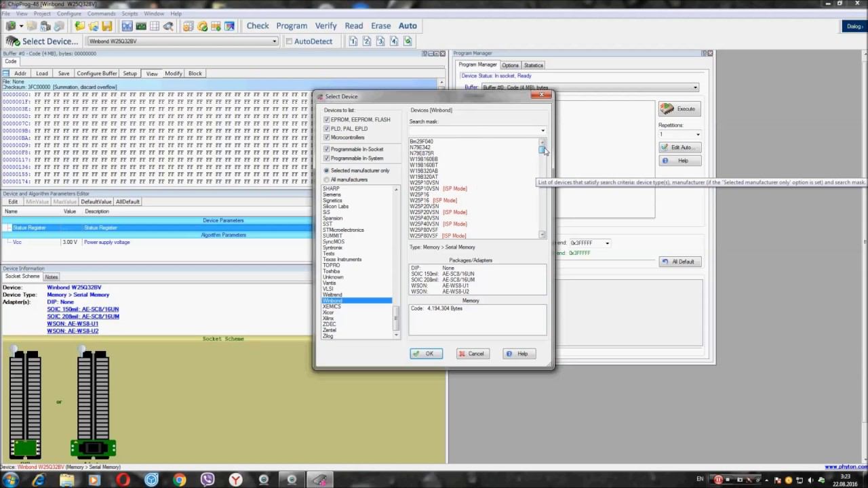Screen dimensions: 868x488
Task: Select W19B320AT in device list
Action: pos(424,177)
